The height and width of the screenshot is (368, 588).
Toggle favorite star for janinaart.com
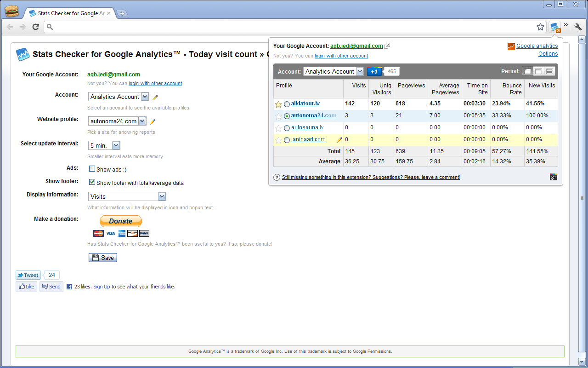click(x=278, y=140)
